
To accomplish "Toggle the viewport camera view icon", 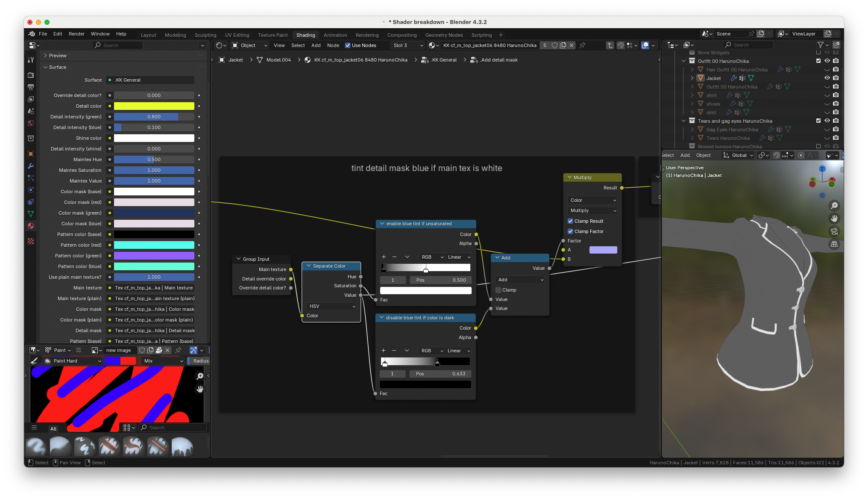I will [834, 231].
